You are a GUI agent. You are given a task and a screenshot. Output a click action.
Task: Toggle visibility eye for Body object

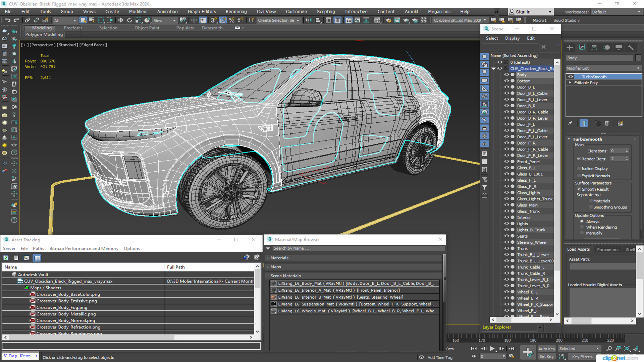click(506, 75)
